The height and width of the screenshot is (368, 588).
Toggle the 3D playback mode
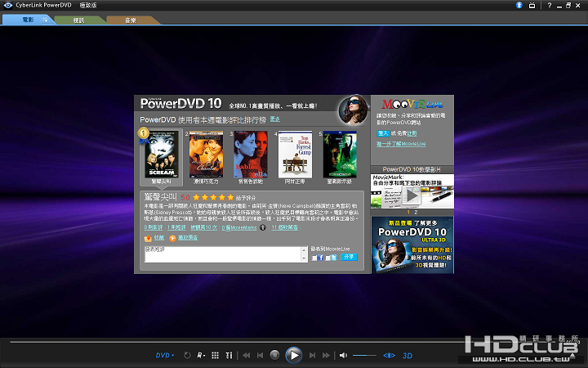point(408,356)
